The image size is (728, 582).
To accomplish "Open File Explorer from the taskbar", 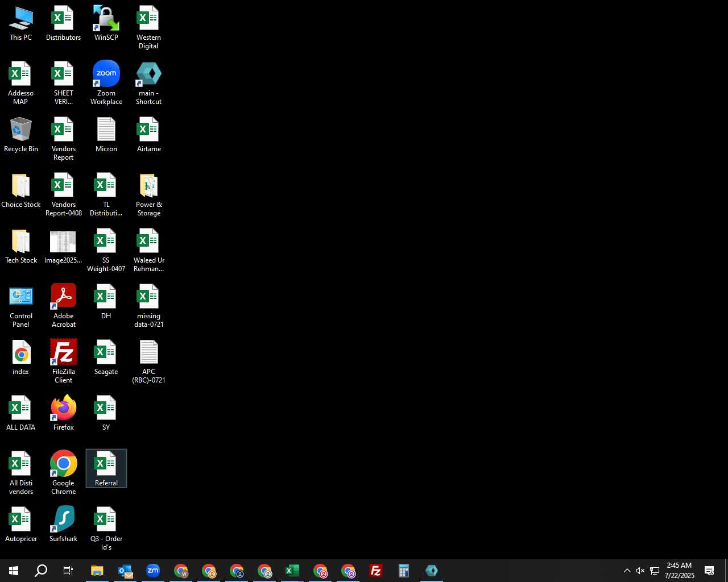I will point(97,571).
